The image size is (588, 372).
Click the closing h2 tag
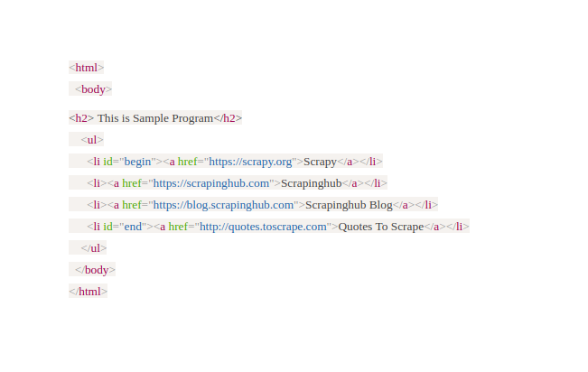[x=228, y=118]
